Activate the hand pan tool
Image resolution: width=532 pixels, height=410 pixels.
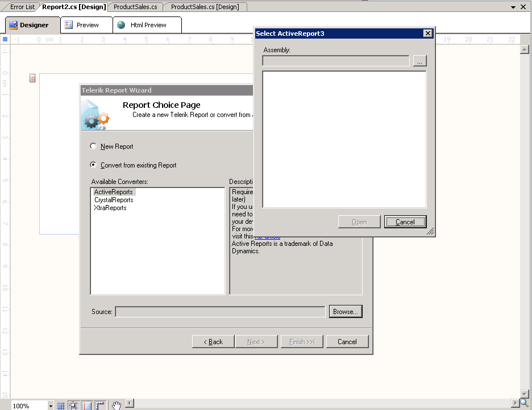pos(117,405)
